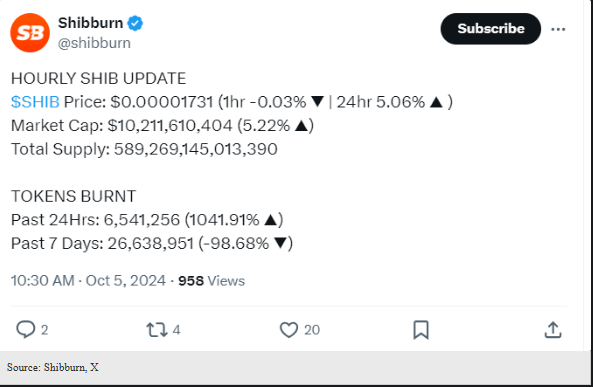Click the TOKENS BURNT heading text
The image size is (593, 387).
[73, 196]
